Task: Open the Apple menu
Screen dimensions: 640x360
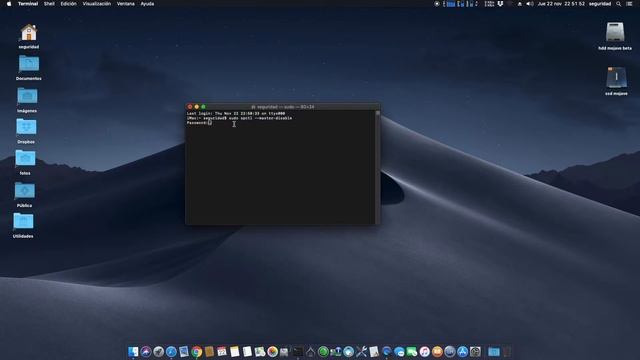Action: (x=9, y=4)
